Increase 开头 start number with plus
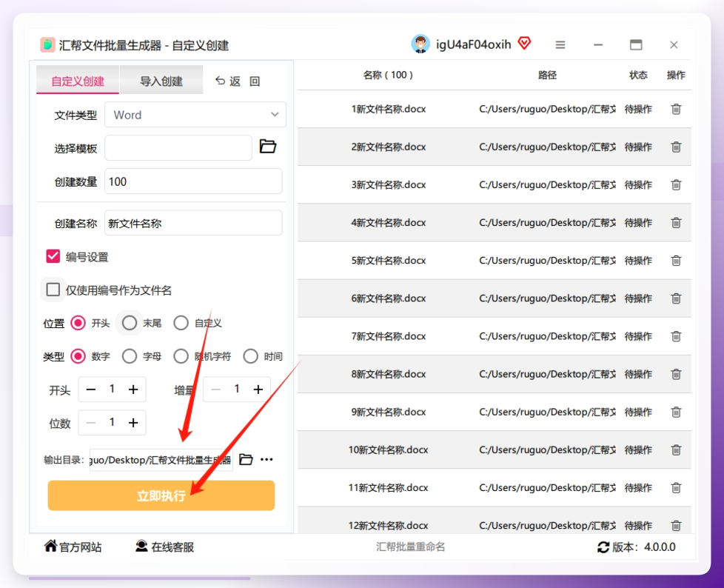724x588 pixels. (133, 390)
